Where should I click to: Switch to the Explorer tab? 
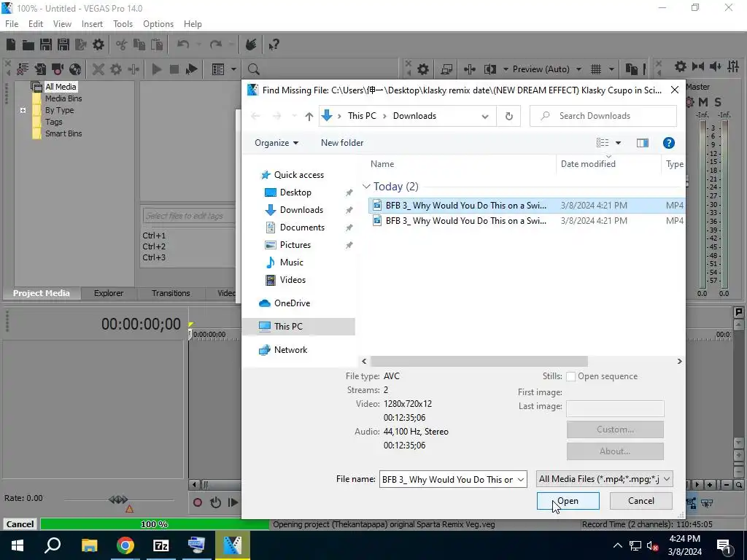coord(109,293)
